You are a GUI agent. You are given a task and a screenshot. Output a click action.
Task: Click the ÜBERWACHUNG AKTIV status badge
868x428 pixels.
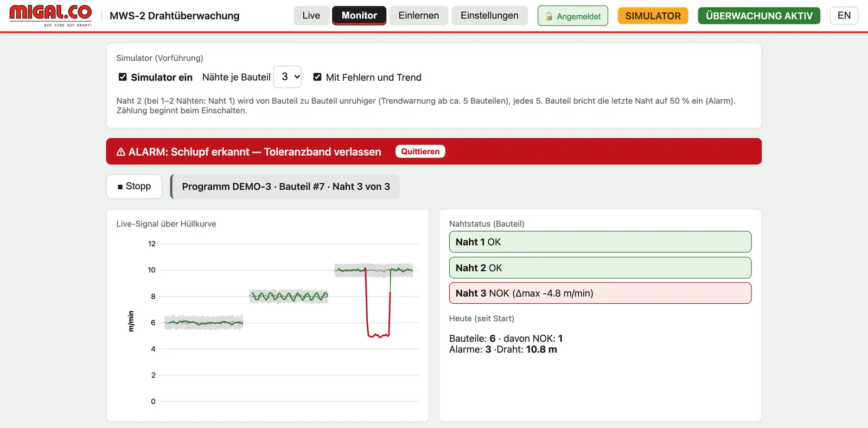pos(759,16)
